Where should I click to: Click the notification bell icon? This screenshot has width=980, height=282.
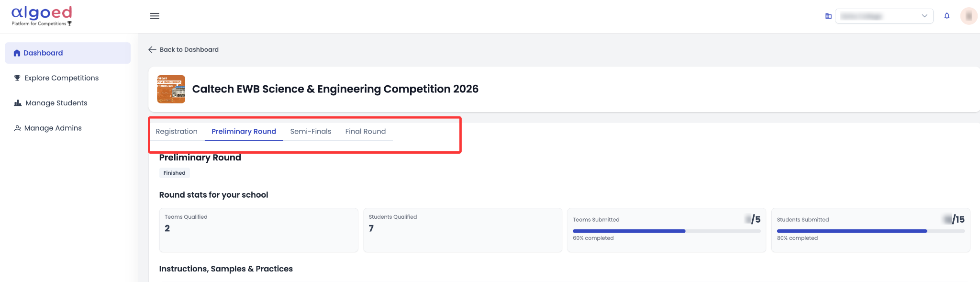tap(947, 16)
